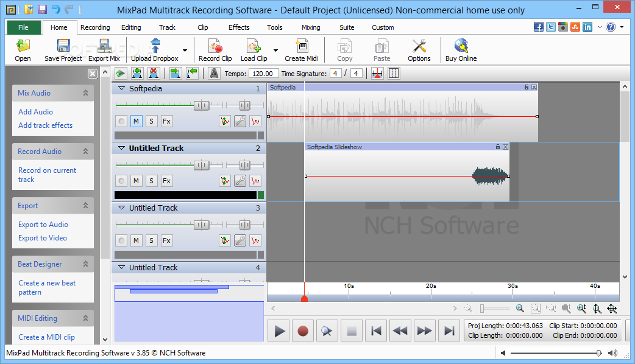Viewport: 635px width, 364px height.
Task: Collapse the Mix Audio panel section
Action: [86, 93]
